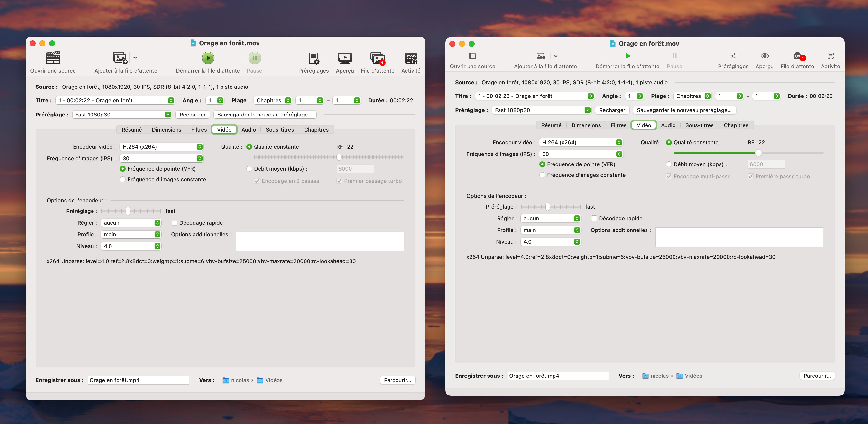Open a new source with 'Ouvrir une source'
The height and width of the screenshot is (424, 868).
(53, 61)
